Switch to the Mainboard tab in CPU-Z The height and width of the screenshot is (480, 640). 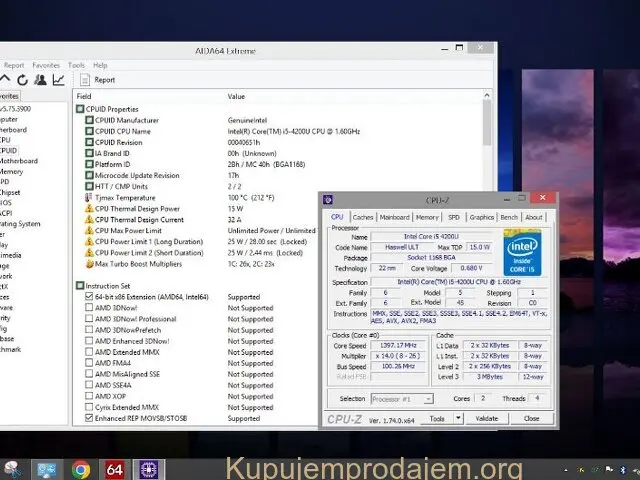[x=394, y=217]
